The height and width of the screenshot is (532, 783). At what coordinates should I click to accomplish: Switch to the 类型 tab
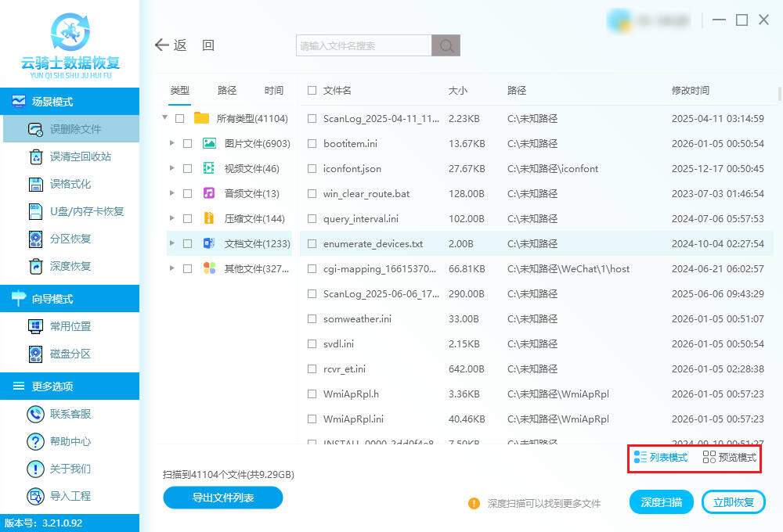[180, 90]
